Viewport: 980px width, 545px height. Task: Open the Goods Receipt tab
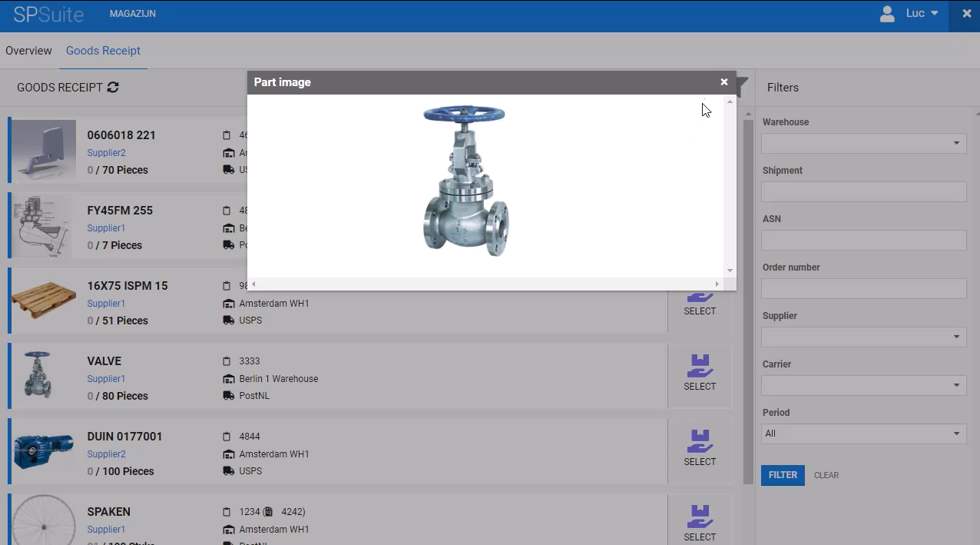(x=103, y=51)
